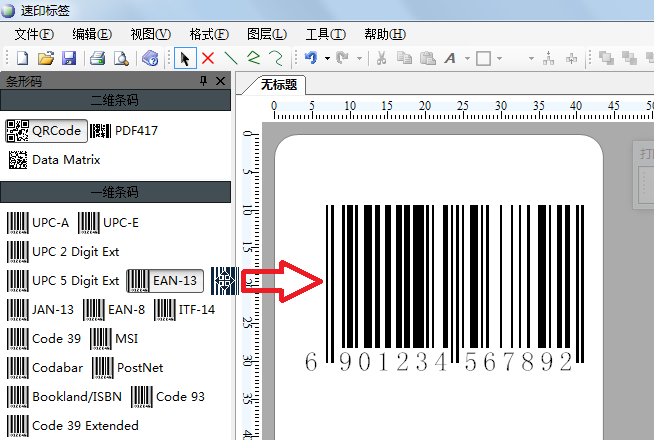Expand the font A dropdown arrow
Viewport: 654px width, 440px height.
tap(467, 58)
